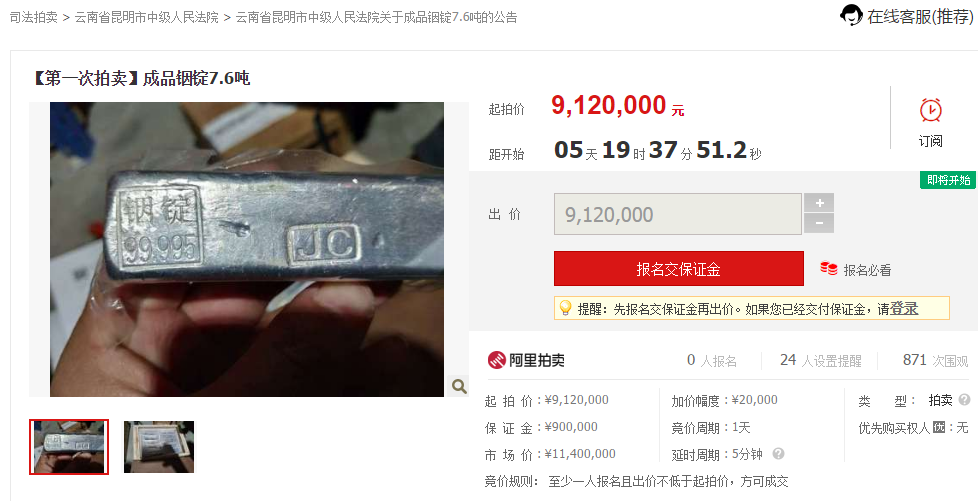
Task: Click the 报名交保证金 red button
Action: 679,269
